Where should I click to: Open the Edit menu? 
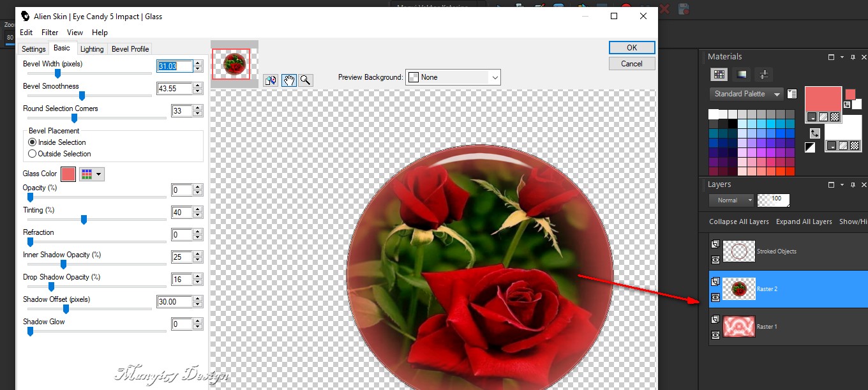click(26, 33)
